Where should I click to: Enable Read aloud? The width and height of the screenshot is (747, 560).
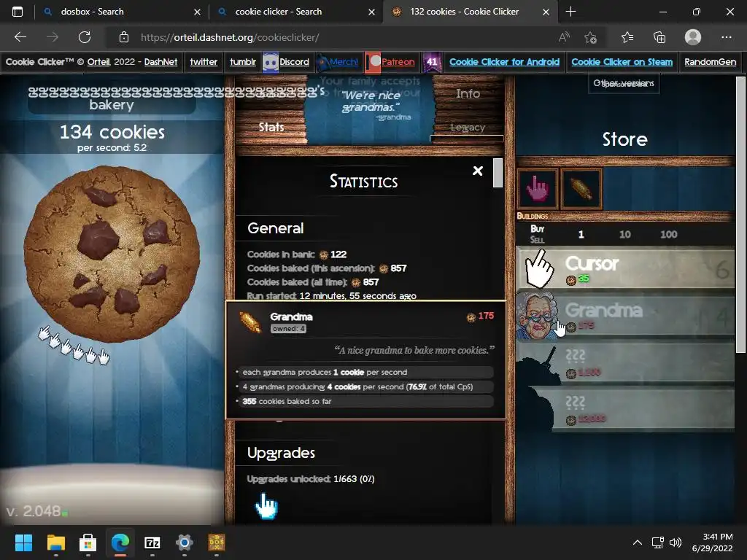(x=564, y=37)
